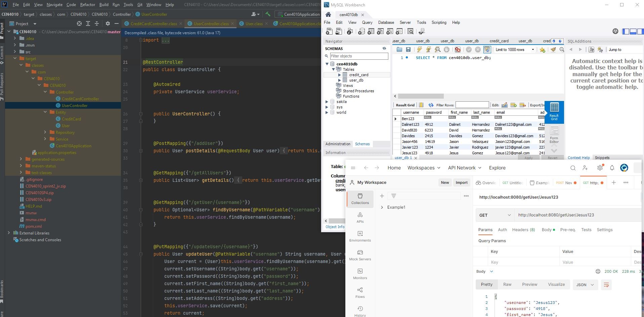Click the IntelliJ build hammer icon
This screenshot has width=644, height=317.
point(268,14)
